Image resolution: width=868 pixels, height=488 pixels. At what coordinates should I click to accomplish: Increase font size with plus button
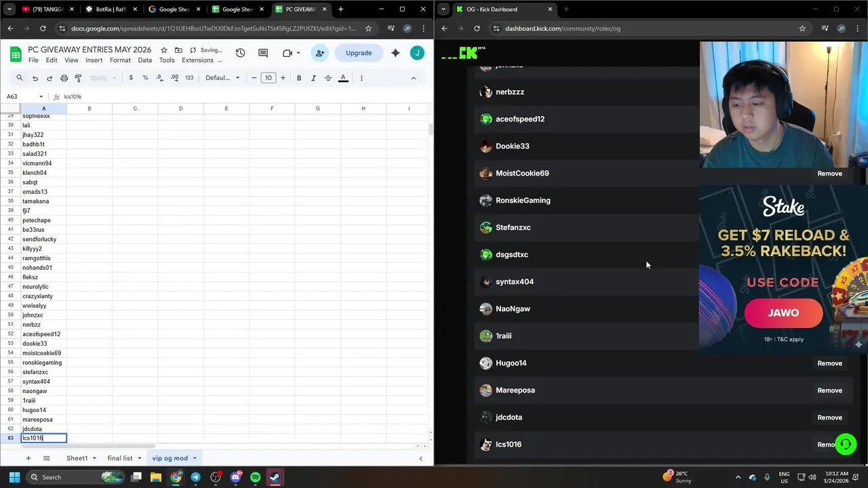pyautogui.click(x=283, y=78)
